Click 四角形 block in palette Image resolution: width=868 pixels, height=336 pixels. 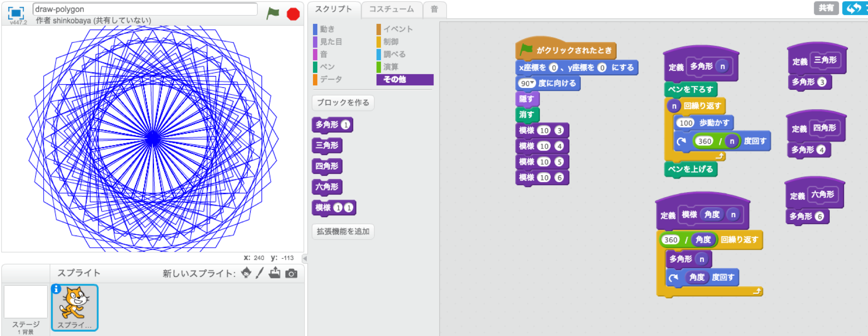(327, 166)
